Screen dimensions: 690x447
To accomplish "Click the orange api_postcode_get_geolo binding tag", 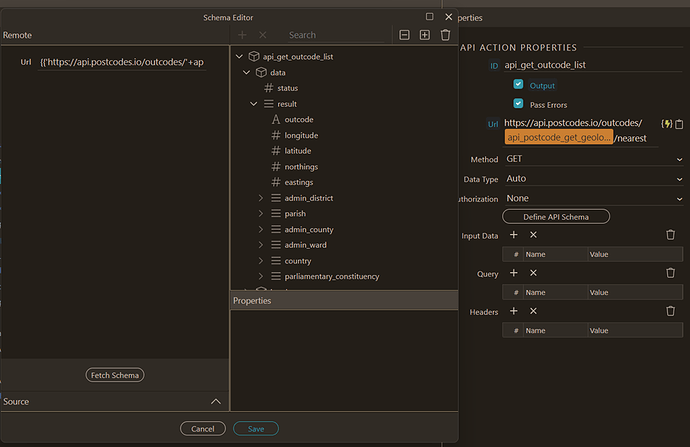I will click(558, 137).
